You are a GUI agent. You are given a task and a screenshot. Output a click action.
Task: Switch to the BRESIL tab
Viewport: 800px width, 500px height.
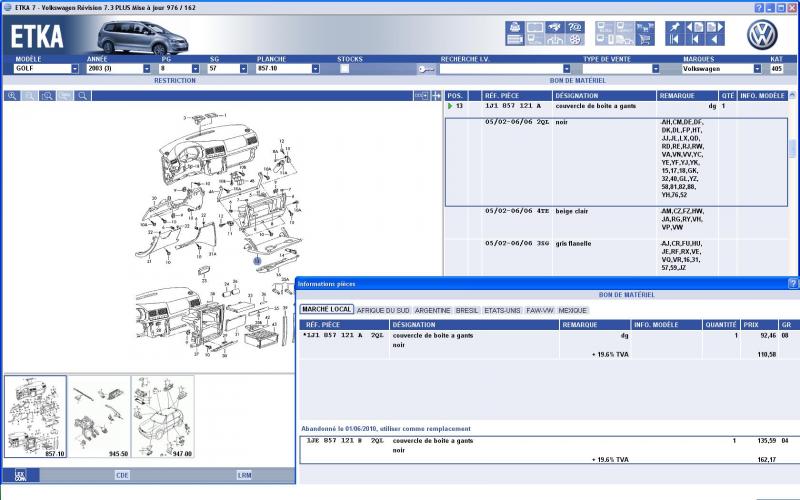tap(467, 310)
